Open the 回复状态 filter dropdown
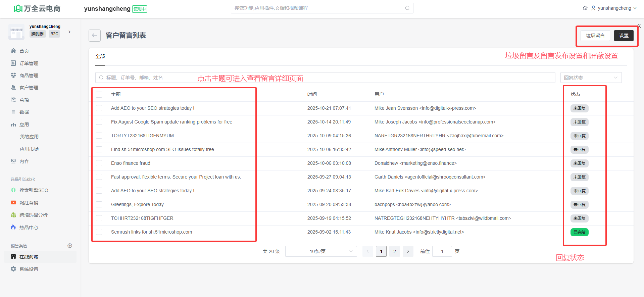Image resolution: width=644 pixels, height=297 pixels. 591,78
